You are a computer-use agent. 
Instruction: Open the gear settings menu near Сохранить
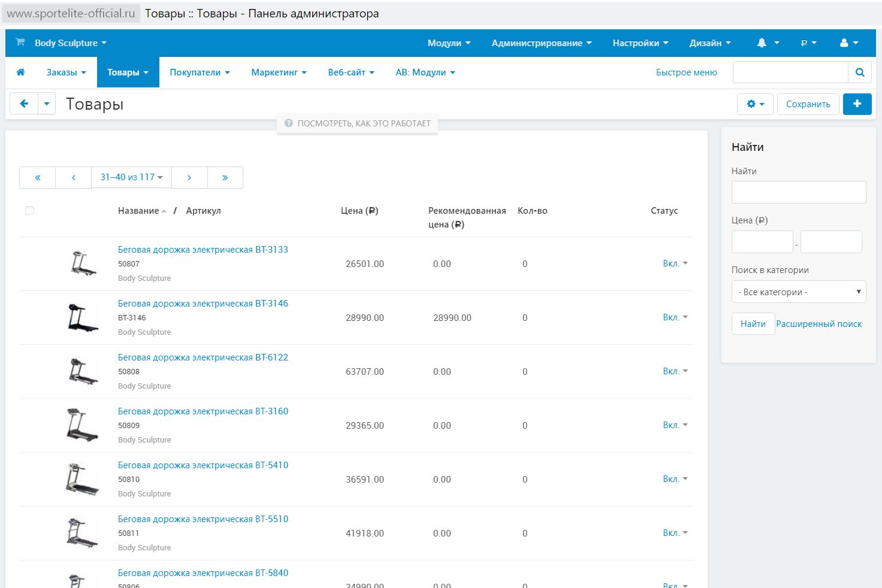(755, 104)
